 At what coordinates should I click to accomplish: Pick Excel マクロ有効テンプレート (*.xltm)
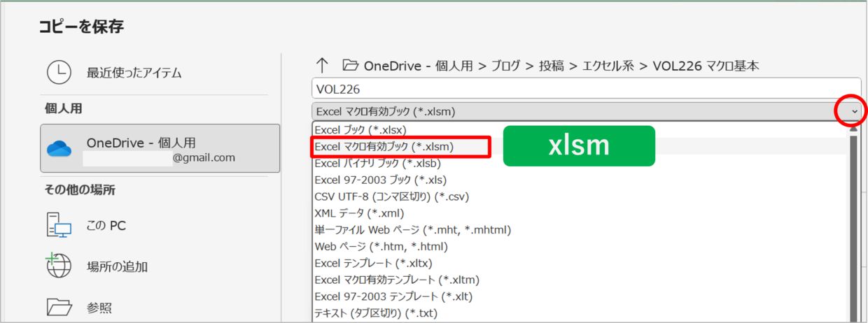click(x=397, y=280)
